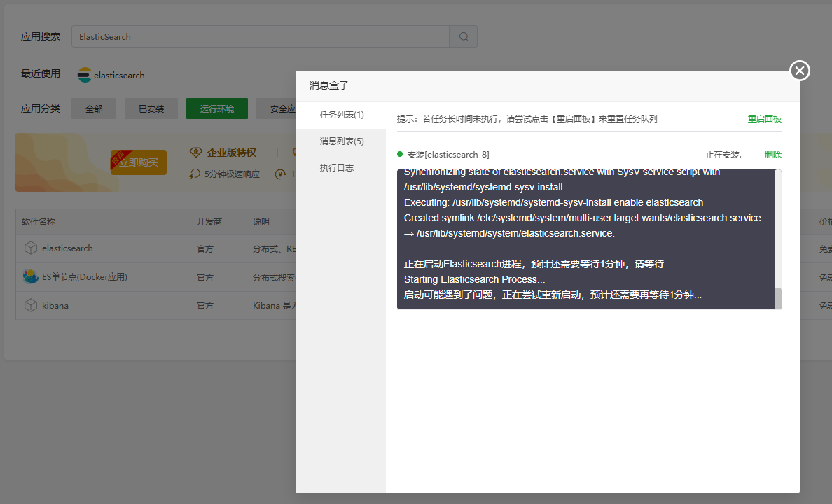
Task: Click the 开发商 column header
Action: pos(209,222)
